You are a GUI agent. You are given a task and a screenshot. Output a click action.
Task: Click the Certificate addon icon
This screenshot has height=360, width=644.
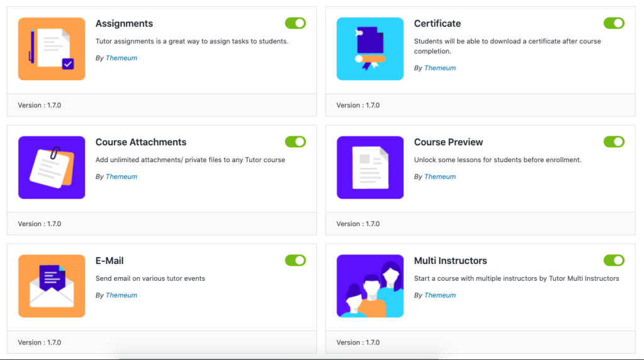click(x=370, y=49)
